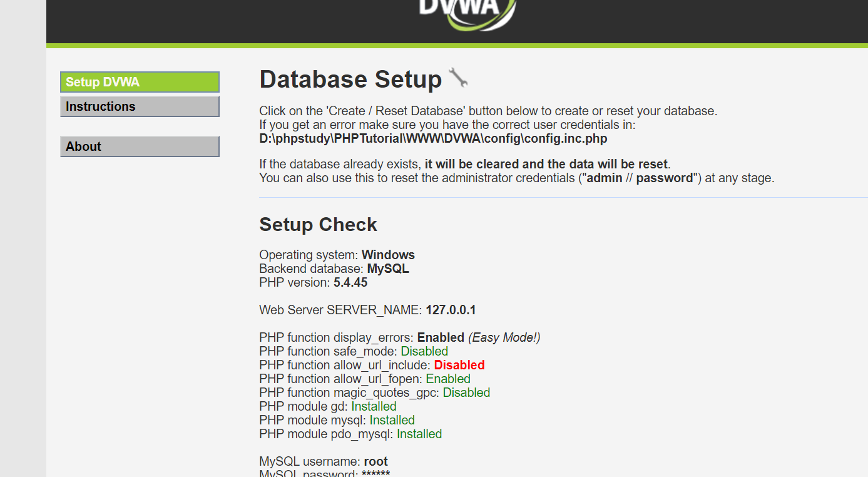This screenshot has width=868, height=477.
Task: Open the About menu item
Action: point(140,146)
